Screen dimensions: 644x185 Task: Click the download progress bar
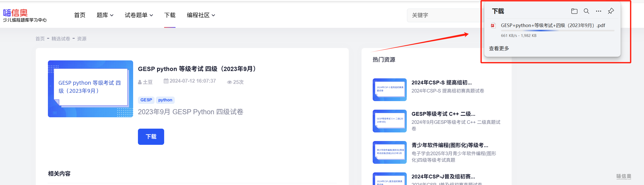[x=557, y=31]
